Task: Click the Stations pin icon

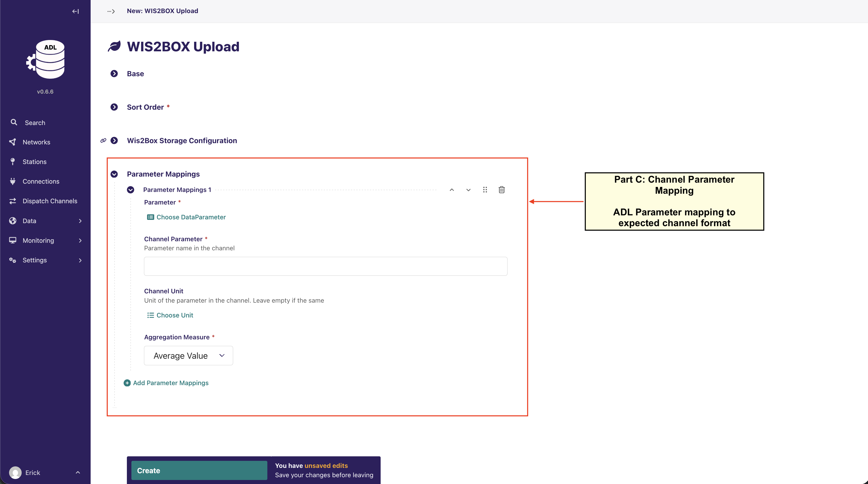Action: pyautogui.click(x=13, y=162)
